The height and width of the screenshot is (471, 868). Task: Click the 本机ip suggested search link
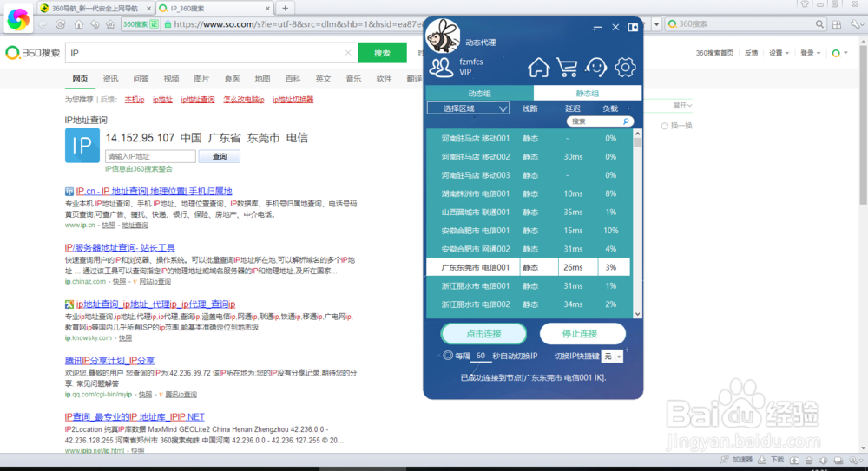coord(135,100)
